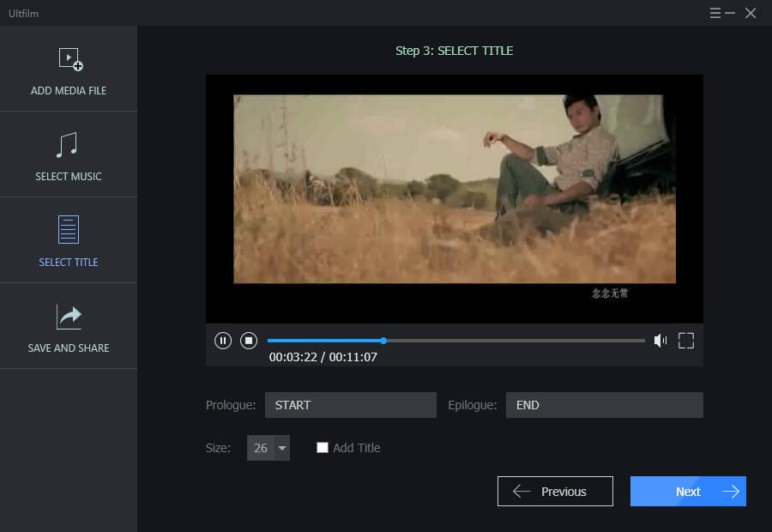This screenshot has height=532, width=772.
Task: Enter fullscreen preview mode
Action: (x=686, y=341)
